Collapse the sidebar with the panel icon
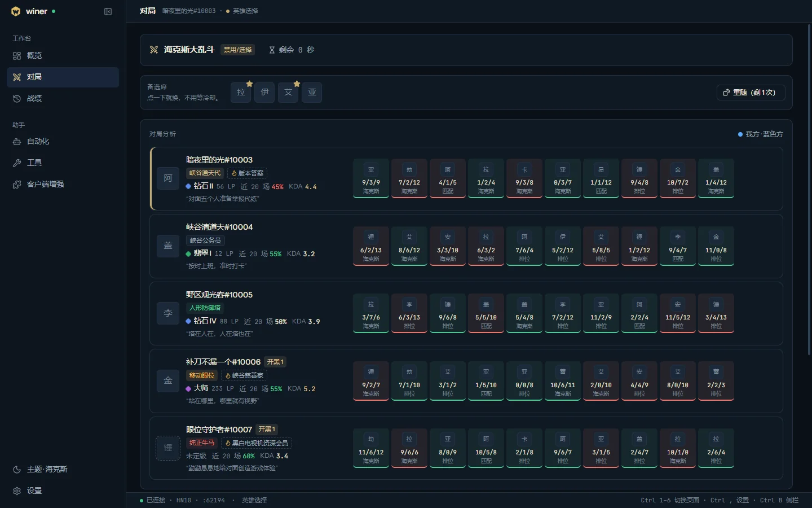Image resolution: width=812 pixels, height=508 pixels. click(108, 11)
